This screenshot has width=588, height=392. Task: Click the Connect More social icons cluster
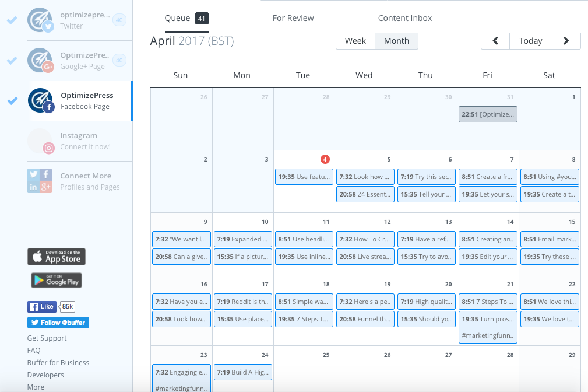(x=40, y=181)
